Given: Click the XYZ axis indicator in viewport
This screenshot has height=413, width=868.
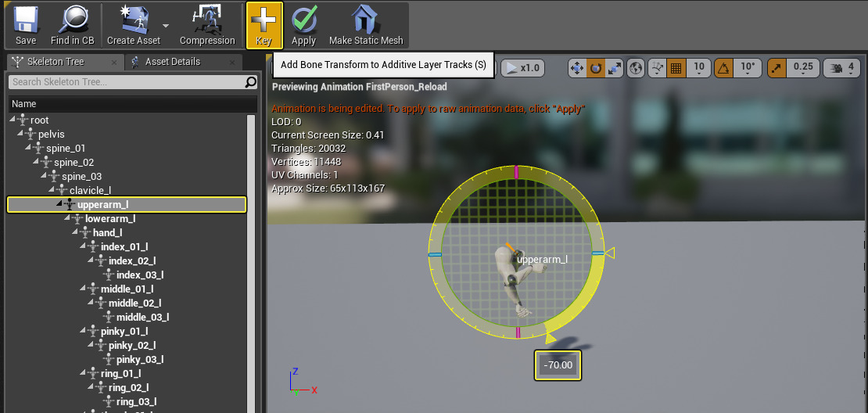Looking at the screenshot, I should click(x=303, y=381).
